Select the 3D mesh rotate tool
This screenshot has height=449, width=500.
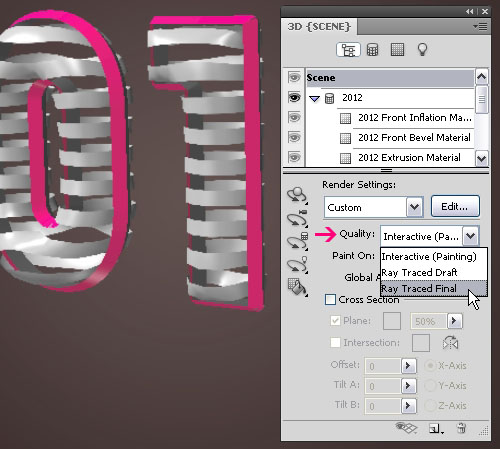(297, 241)
